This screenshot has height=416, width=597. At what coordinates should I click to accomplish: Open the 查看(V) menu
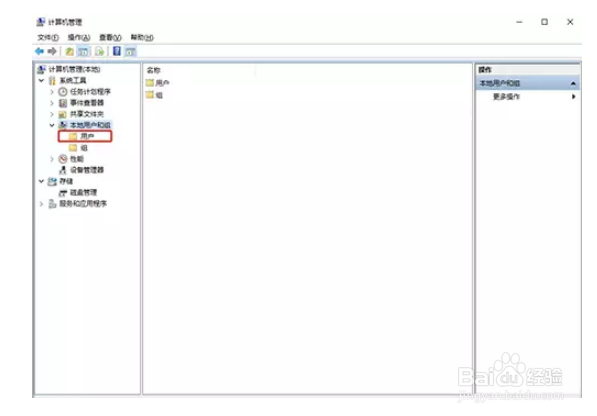[x=110, y=37]
